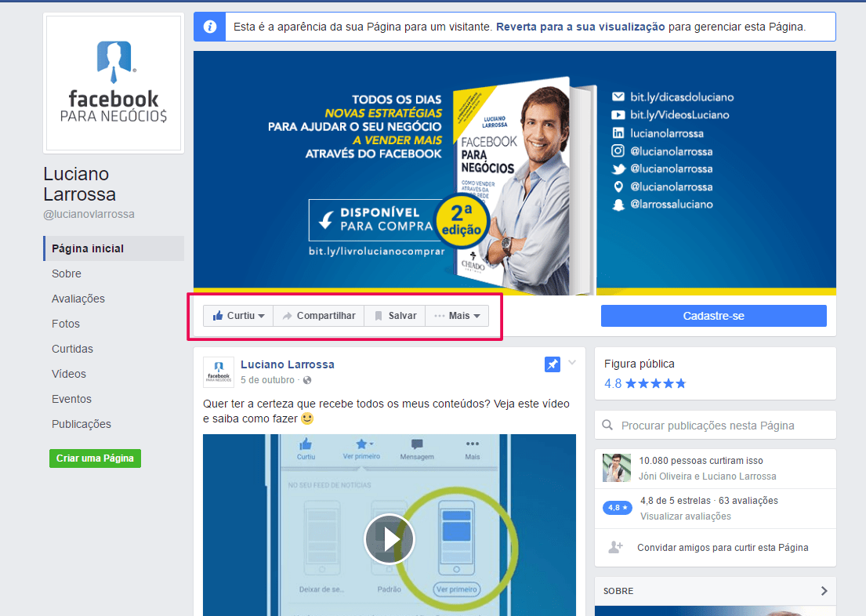The width and height of the screenshot is (866, 616).
Task: Click the globe public audience icon
Action: click(307, 380)
